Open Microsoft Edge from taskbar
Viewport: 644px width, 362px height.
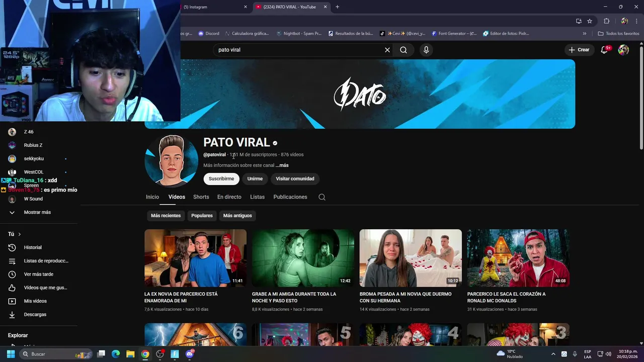[116, 354]
